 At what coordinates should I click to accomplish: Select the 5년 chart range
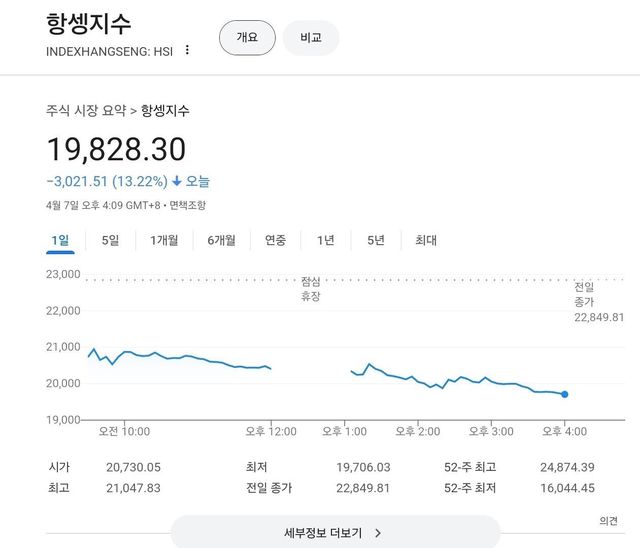[376, 240]
